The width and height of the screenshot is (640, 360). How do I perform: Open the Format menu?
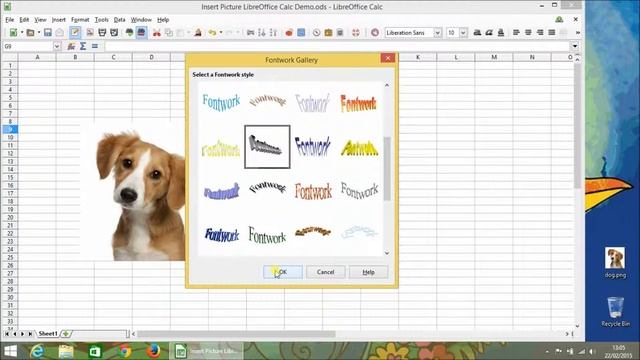point(80,20)
